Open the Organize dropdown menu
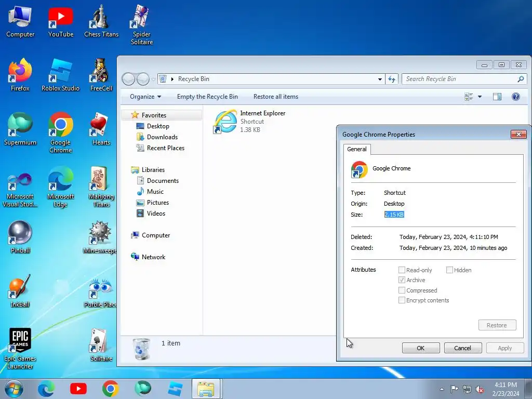The width and height of the screenshot is (532, 399). [x=145, y=97]
